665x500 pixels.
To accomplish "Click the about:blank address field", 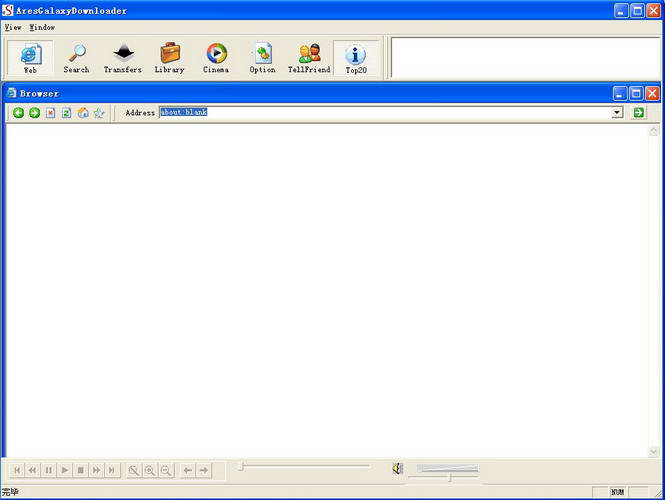I will (x=385, y=112).
